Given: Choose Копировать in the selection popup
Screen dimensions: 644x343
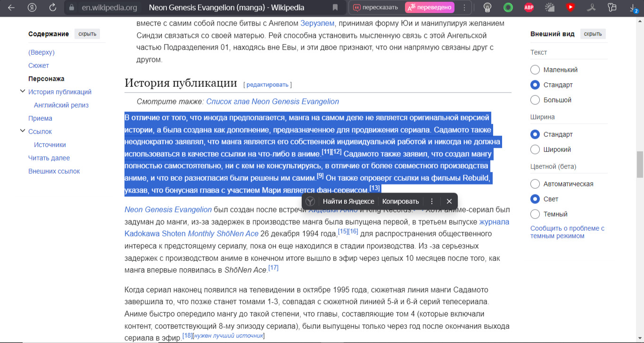Looking at the screenshot, I should [x=400, y=201].
